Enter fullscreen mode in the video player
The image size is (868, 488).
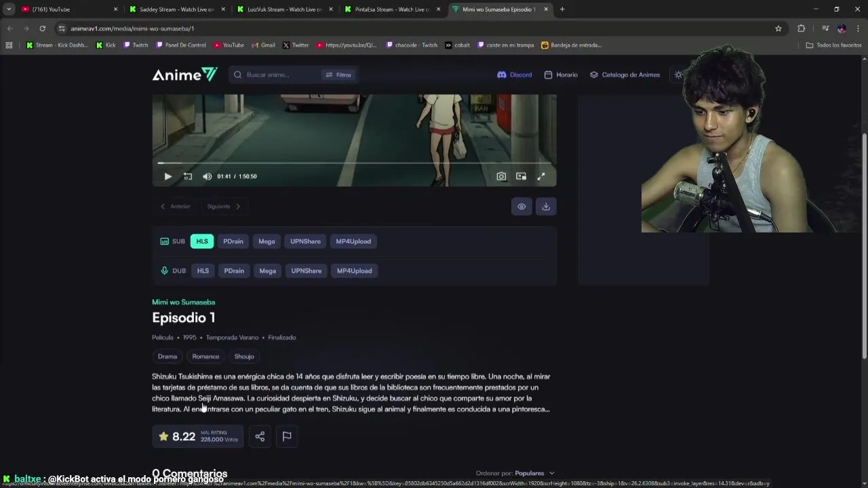point(541,176)
